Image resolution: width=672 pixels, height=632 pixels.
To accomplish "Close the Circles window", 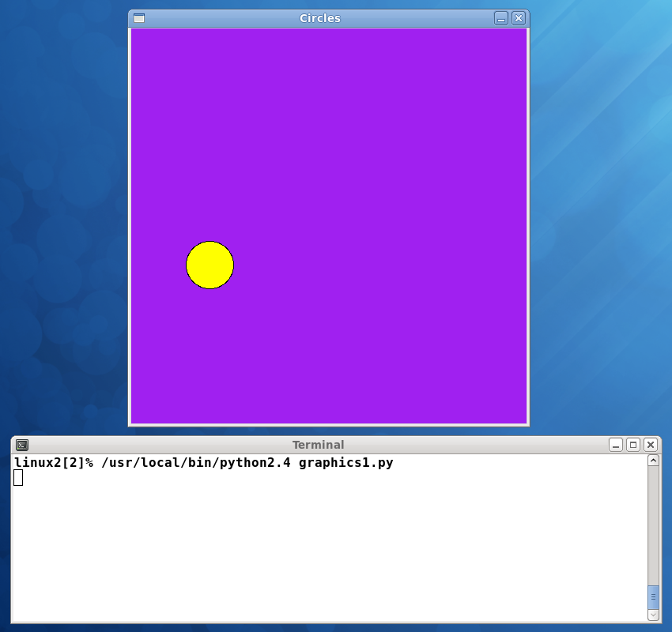I will (x=519, y=18).
